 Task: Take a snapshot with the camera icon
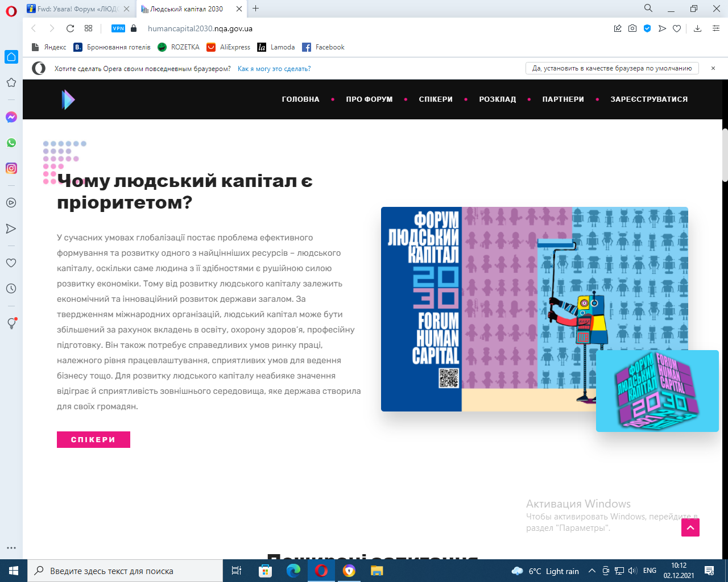tap(632, 28)
